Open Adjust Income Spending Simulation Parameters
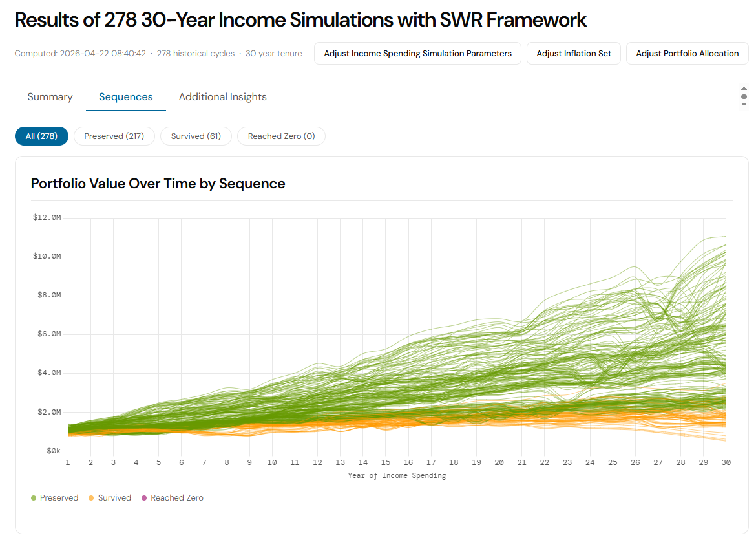This screenshot has width=756, height=540. (417, 54)
